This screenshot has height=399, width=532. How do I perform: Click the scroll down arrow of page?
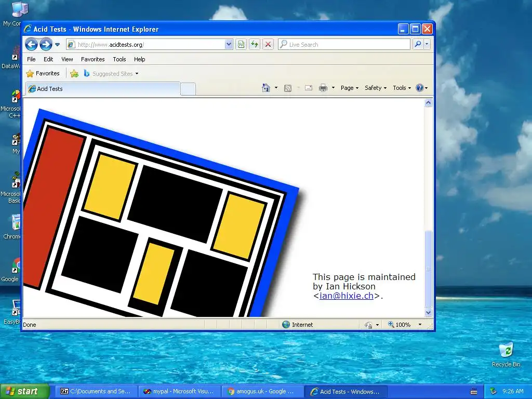pos(428,312)
